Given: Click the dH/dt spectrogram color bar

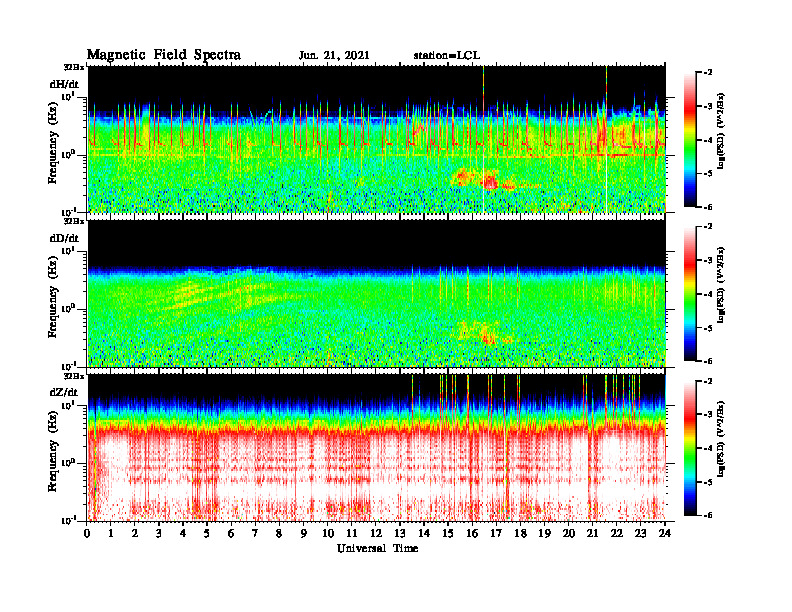Looking at the screenshot, I should pos(690,140).
